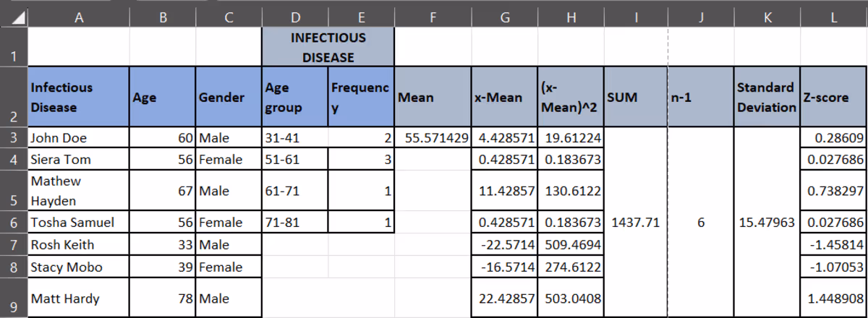The image size is (868, 318).
Task: Select column B header
Action: 163,16
